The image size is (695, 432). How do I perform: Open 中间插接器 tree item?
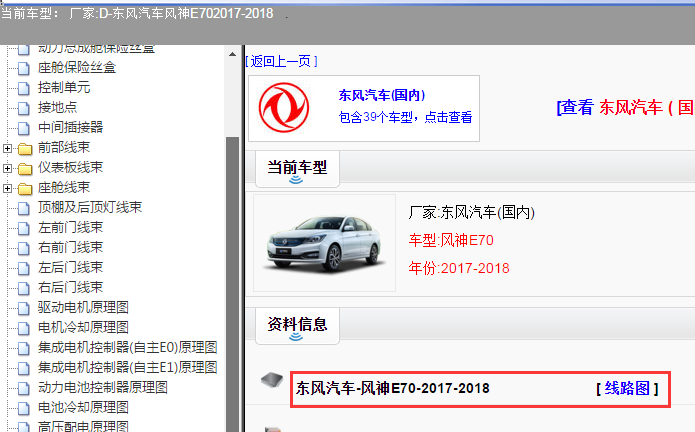click(x=70, y=128)
